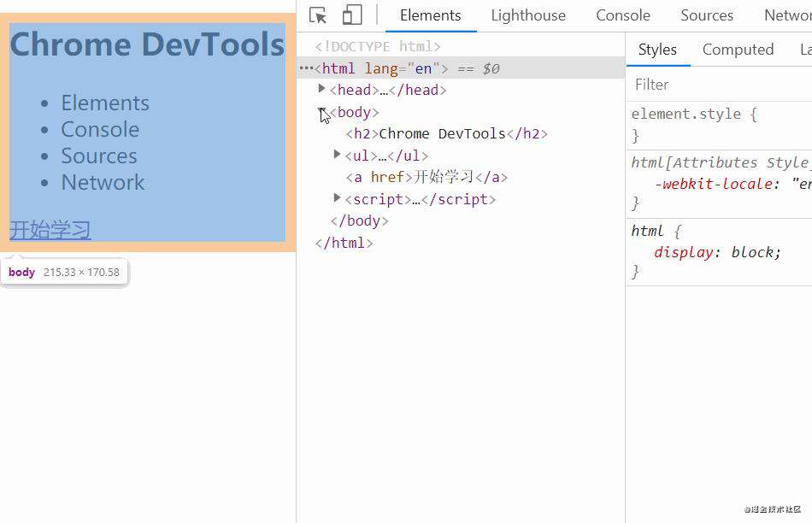The height and width of the screenshot is (523, 812).
Task: Click the ellipsis before the html tag
Action: click(x=306, y=68)
